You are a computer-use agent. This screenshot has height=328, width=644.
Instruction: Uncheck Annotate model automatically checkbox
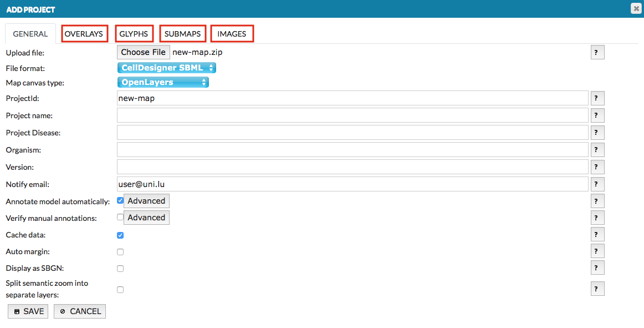[x=120, y=201]
